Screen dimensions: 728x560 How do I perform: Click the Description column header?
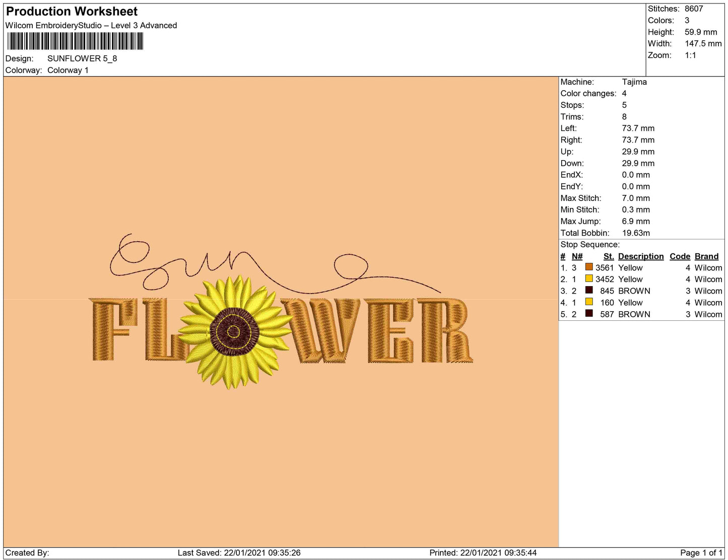[x=640, y=256]
